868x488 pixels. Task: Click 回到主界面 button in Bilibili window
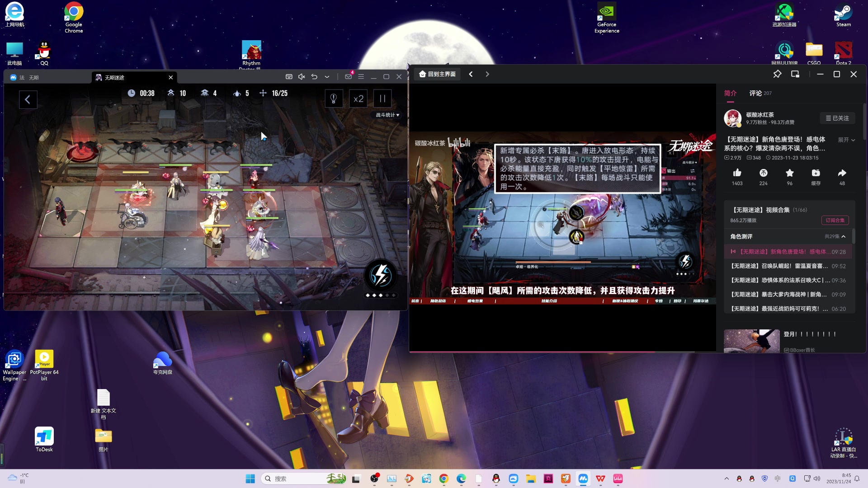[x=437, y=74]
